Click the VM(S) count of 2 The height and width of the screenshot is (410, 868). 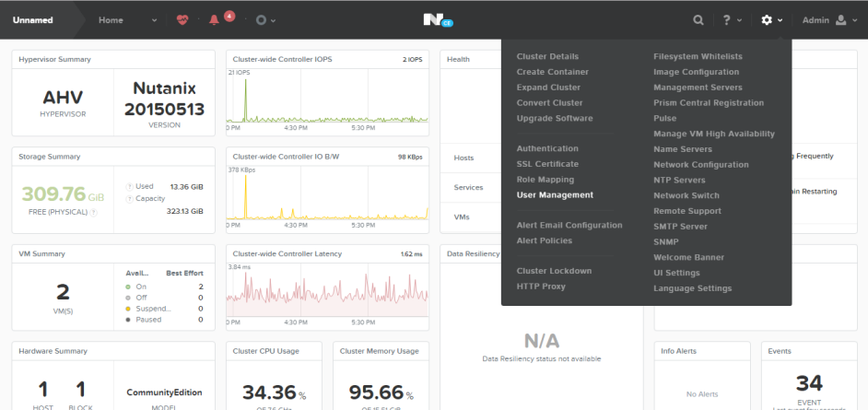coord(63,292)
